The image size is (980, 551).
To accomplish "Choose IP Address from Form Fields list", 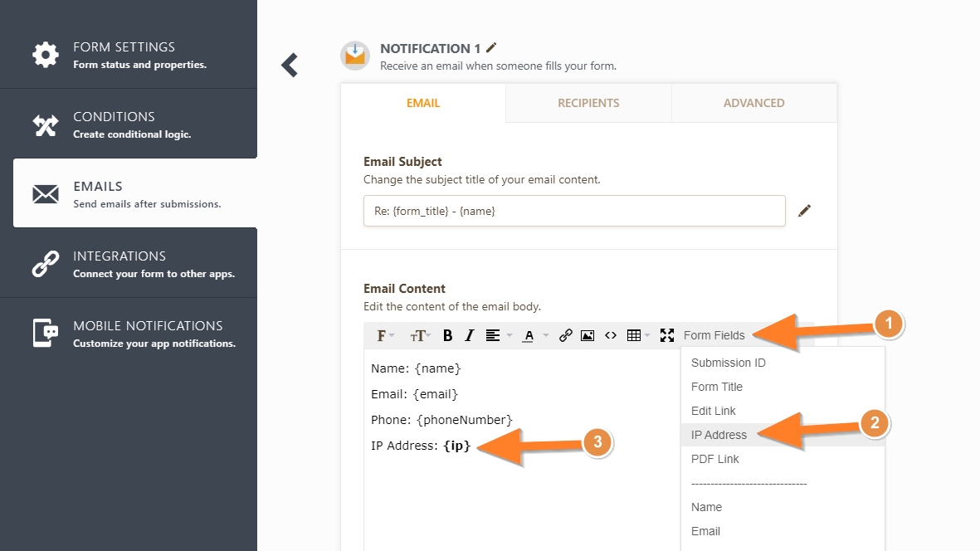I will 783,435.
